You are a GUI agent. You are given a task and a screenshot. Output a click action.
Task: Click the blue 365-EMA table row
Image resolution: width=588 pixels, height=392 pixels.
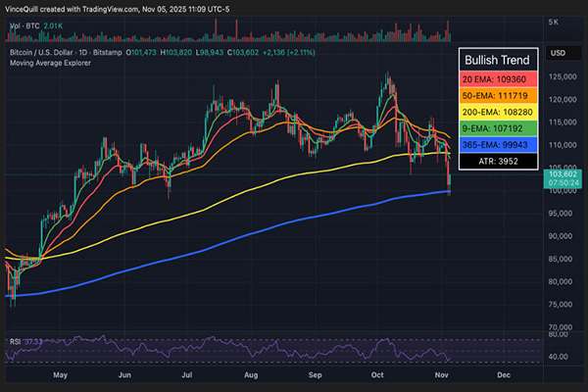tap(500, 162)
